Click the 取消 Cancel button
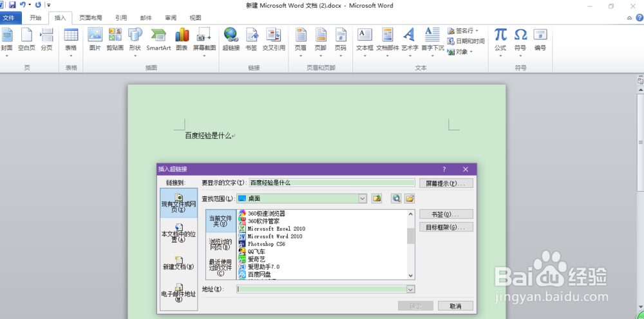This screenshot has height=319, width=644. tap(455, 306)
